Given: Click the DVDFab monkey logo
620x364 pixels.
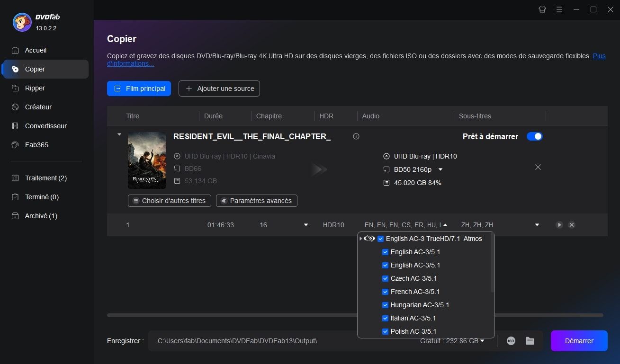Looking at the screenshot, I should click(22, 22).
